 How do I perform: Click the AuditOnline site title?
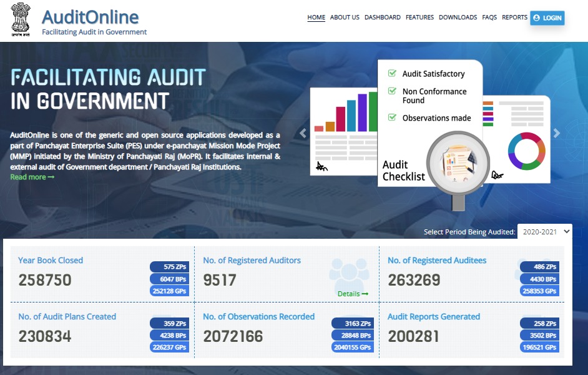91,17
